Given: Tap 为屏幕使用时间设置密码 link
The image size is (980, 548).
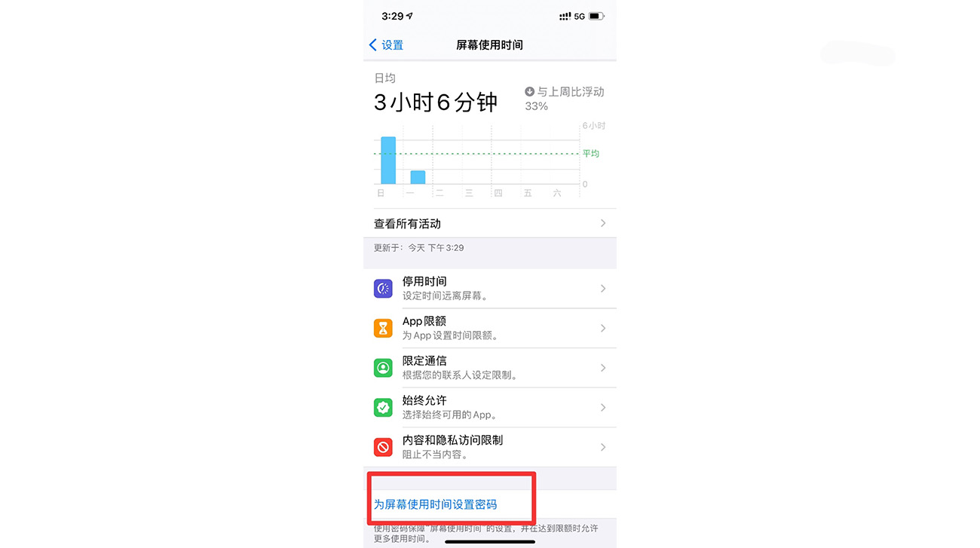Looking at the screenshot, I should point(436,504).
